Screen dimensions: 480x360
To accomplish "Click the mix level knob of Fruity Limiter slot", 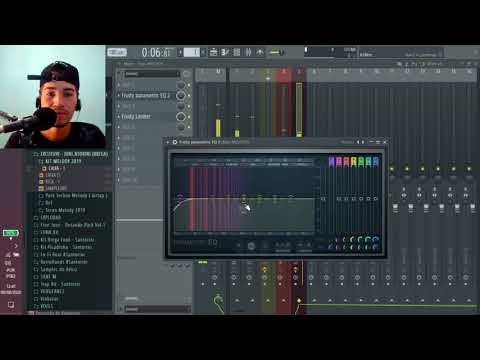I will [181, 117].
